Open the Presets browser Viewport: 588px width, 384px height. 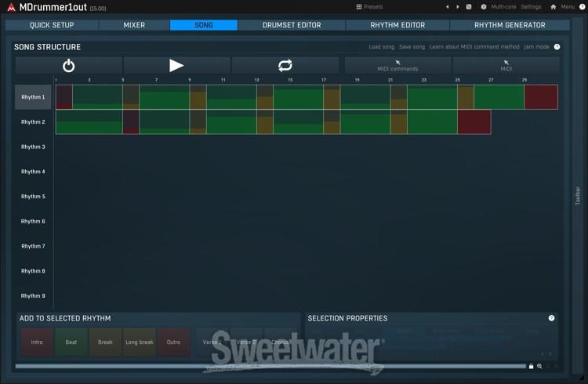click(369, 7)
